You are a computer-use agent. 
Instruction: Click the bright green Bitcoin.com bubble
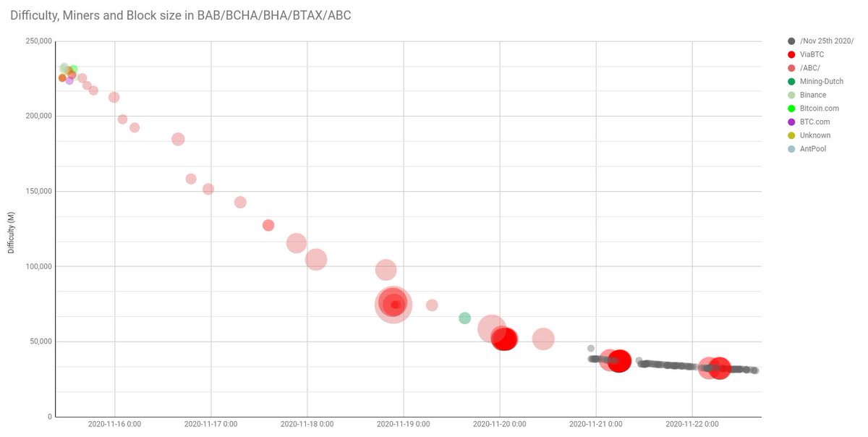pos(73,69)
